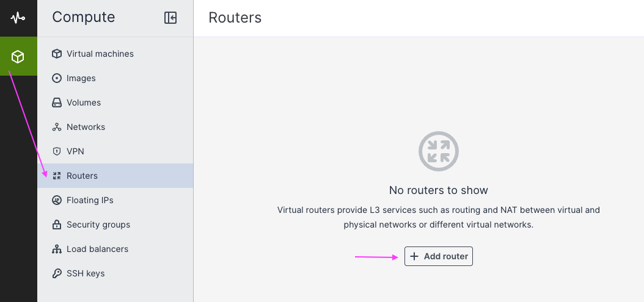Image resolution: width=644 pixels, height=302 pixels.
Task: Navigate to Security groups
Action: pyautogui.click(x=98, y=225)
